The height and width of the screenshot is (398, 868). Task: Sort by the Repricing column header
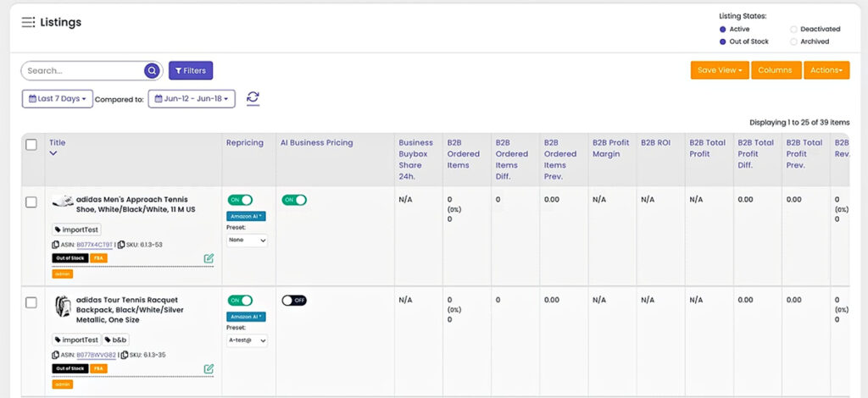[x=245, y=142]
